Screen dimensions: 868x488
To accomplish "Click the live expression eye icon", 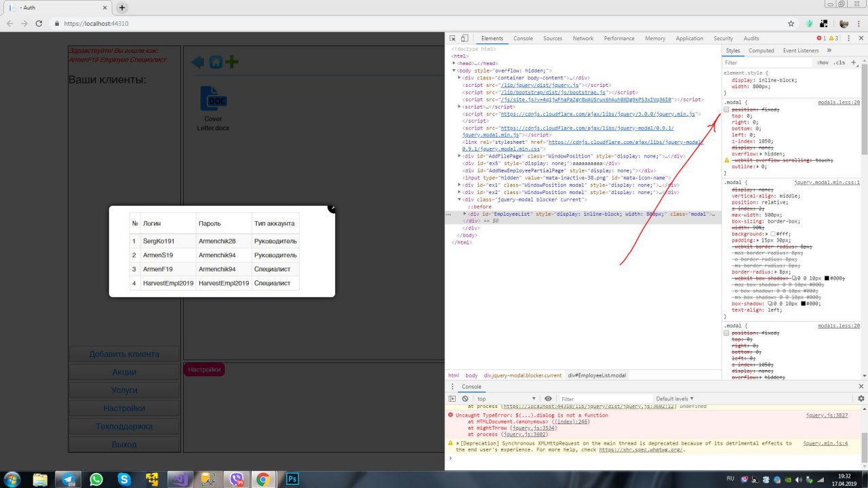I will tap(548, 398).
